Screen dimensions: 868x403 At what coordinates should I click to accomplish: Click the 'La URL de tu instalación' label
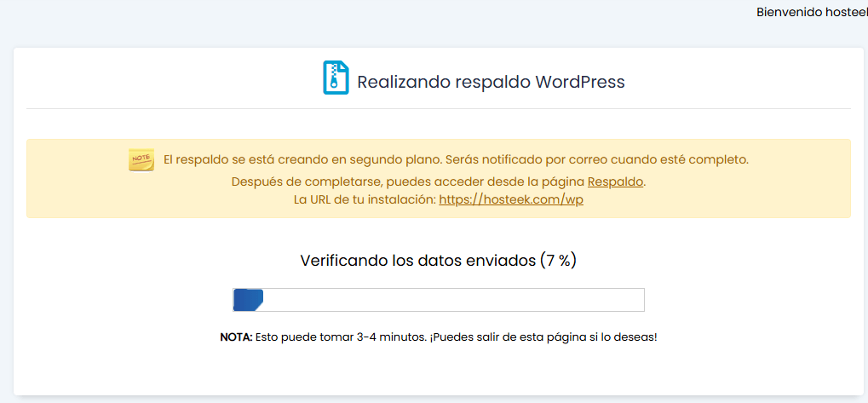click(365, 200)
